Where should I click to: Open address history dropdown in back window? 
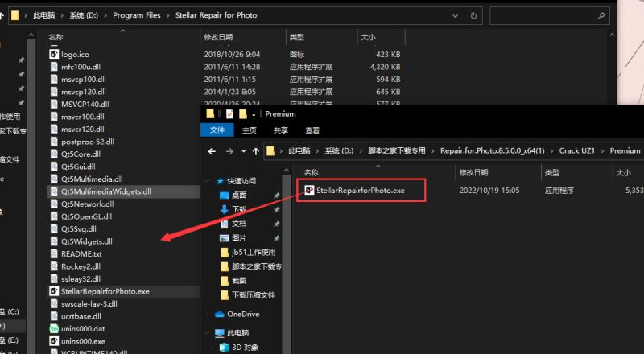[455, 15]
